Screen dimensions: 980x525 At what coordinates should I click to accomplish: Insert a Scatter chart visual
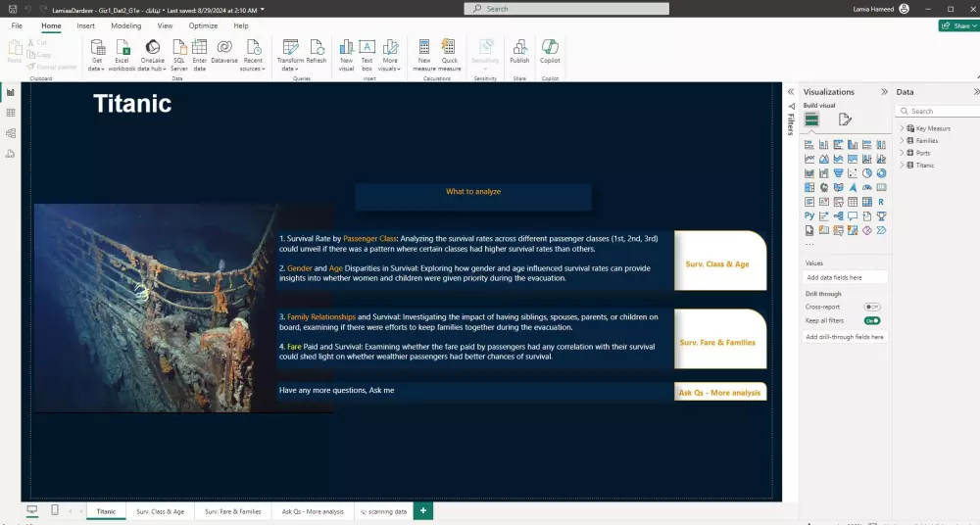tap(853, 173)
